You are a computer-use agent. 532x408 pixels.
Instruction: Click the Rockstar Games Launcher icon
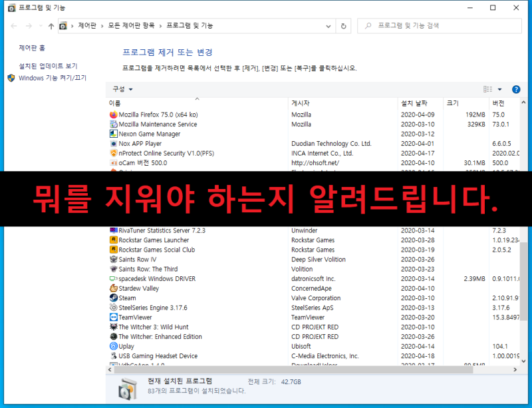113,240
